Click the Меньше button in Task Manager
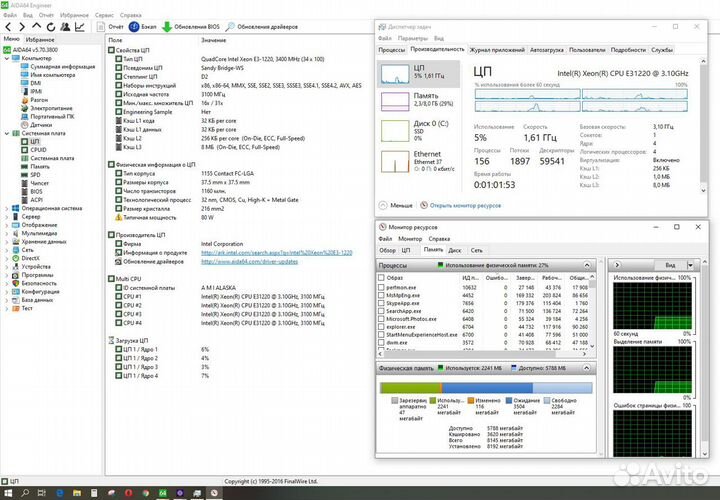Viewport: 720px width, 500px height. (396, 206)
